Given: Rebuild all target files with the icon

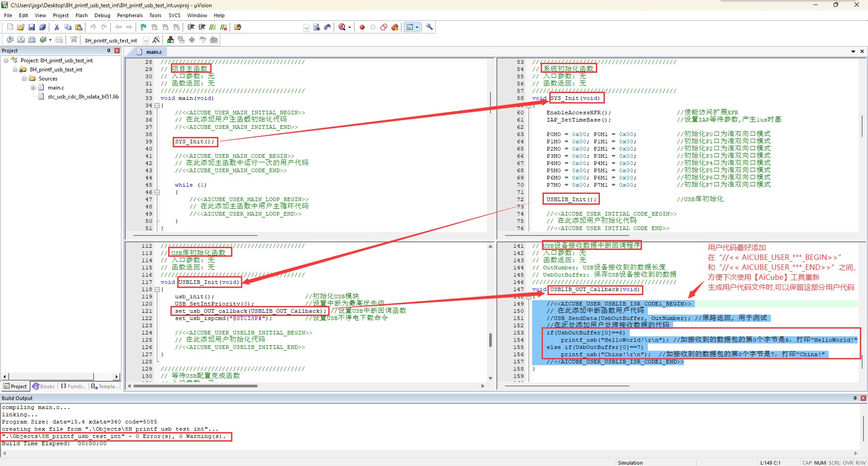Looking at the screenshot, I should click(x=32, y=40).
